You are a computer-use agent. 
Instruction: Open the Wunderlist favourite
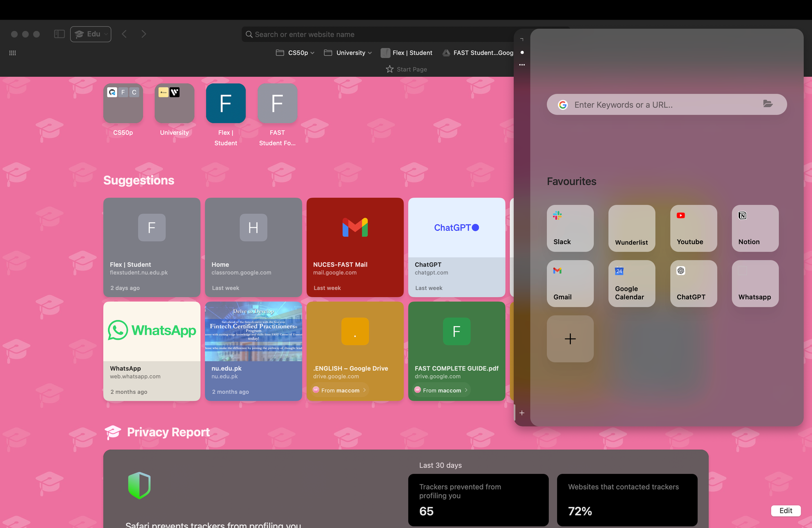click(x=631, y=228)
